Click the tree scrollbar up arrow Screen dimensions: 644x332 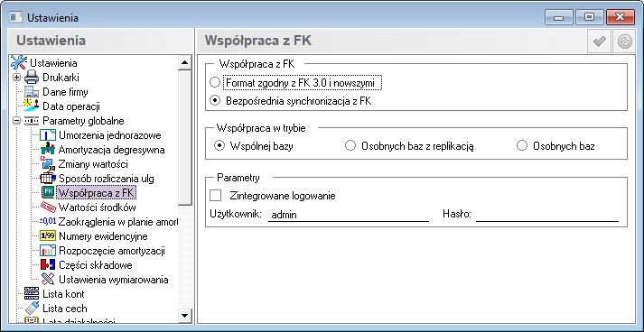point(184,62)
